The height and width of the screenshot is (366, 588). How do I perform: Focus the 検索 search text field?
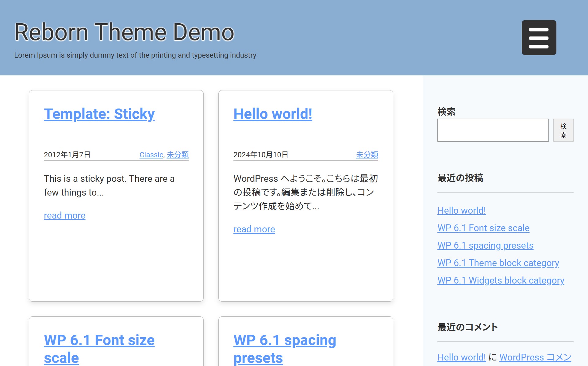point(493,130)
